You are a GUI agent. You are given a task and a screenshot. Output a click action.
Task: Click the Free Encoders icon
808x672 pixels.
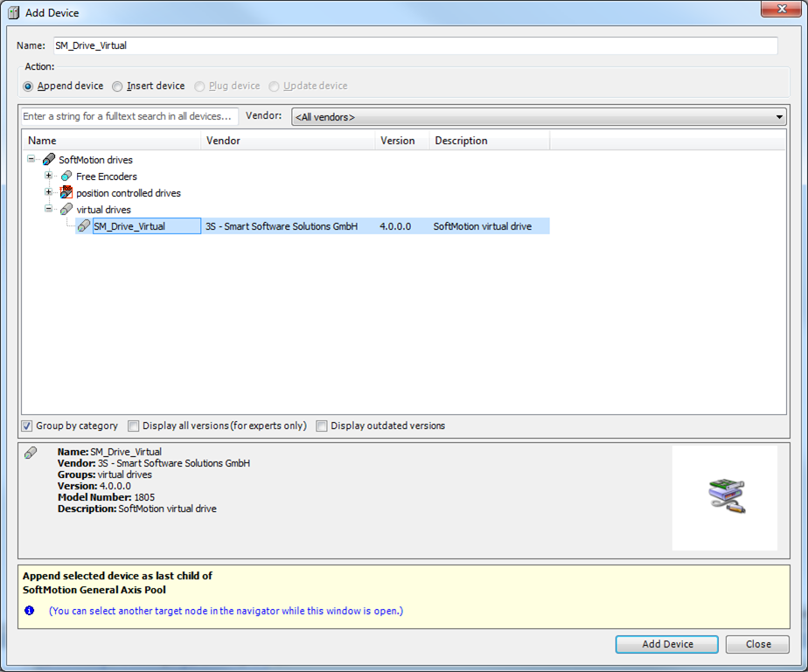(66, 177)
